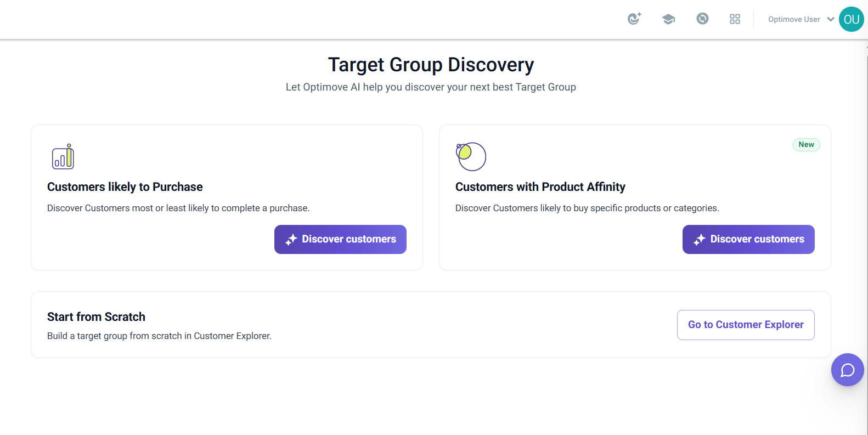This screenshot has height=435, width=868.
Task: Click 'Build a target group from scratch' text
Action: pyautogui.click(x=159, y=336)
